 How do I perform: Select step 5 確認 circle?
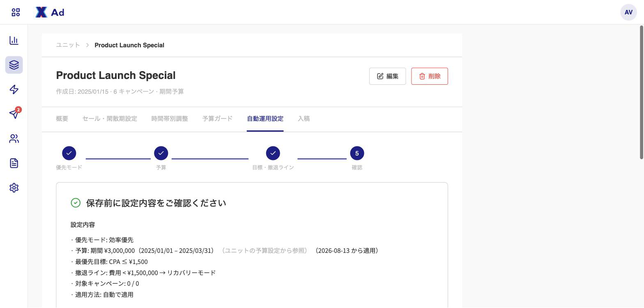[x=357, y=153]
